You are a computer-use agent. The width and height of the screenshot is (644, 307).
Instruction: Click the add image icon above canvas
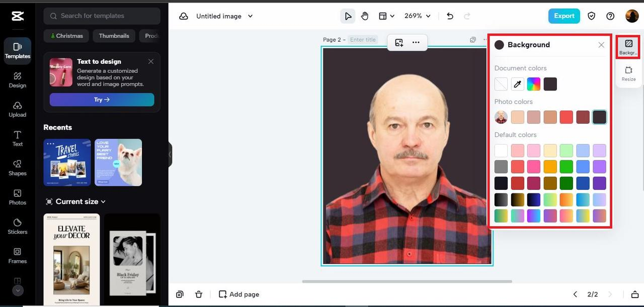[x=399, y=43]
